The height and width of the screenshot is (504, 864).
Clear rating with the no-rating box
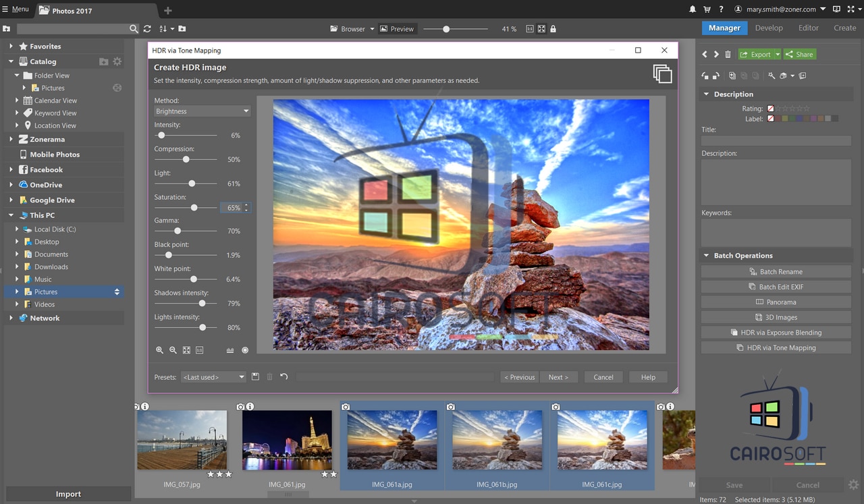point(770,108)
